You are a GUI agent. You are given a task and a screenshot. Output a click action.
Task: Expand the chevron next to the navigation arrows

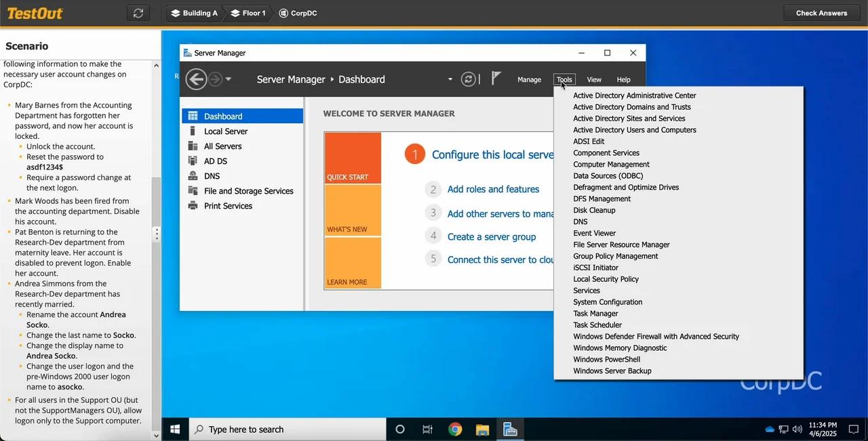(x=227, y=79)
